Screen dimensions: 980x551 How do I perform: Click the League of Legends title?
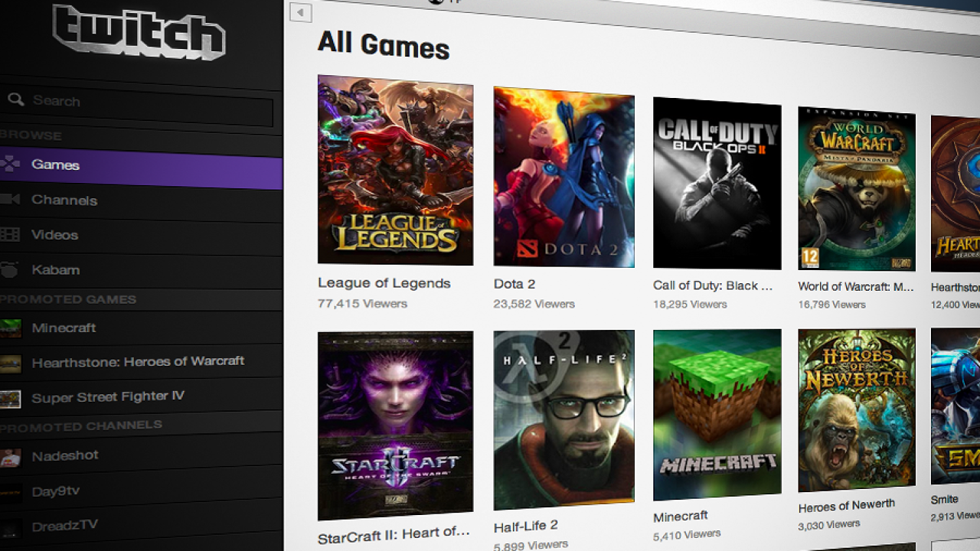[384, 283]
